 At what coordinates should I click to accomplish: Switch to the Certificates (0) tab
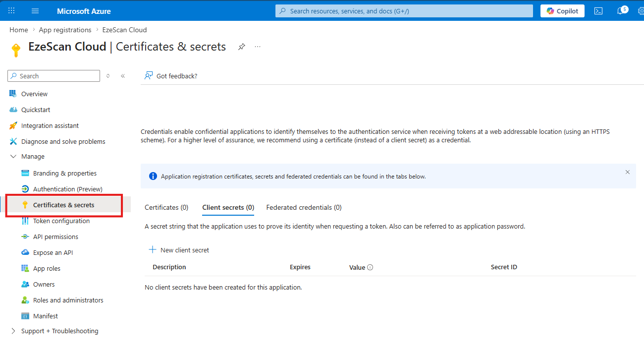pos(166,207)
